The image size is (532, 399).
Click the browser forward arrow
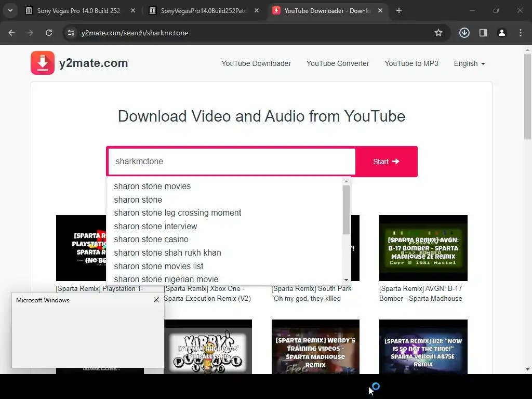[30, 33]
